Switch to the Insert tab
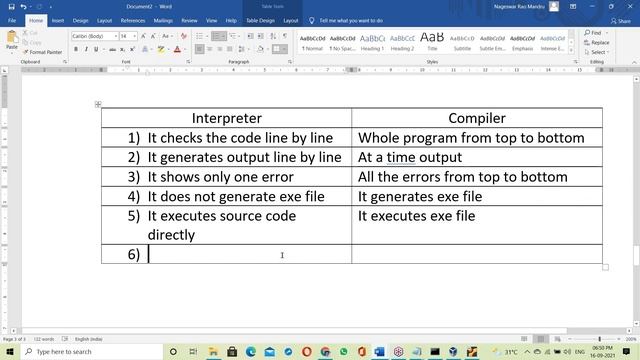Viewport: 640px width, 360px height. coord(58,20)
